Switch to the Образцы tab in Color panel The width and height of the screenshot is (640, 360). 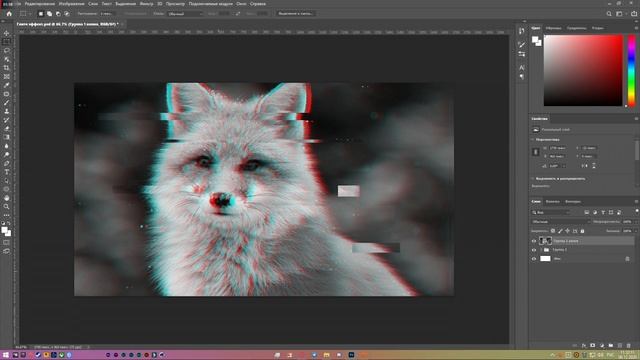coord(553,28)
